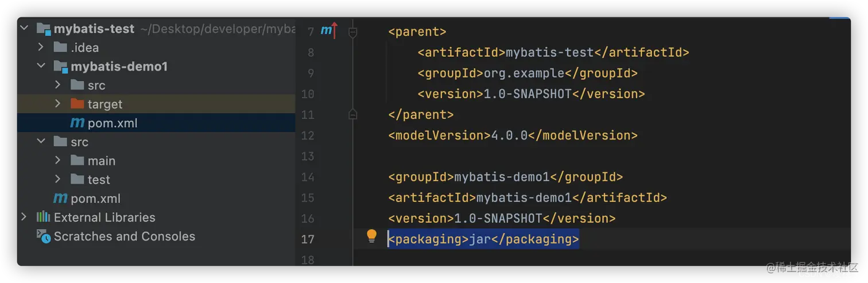
Task: Click the mybatis-demo1 module folder icon
Action: point(61,67)
